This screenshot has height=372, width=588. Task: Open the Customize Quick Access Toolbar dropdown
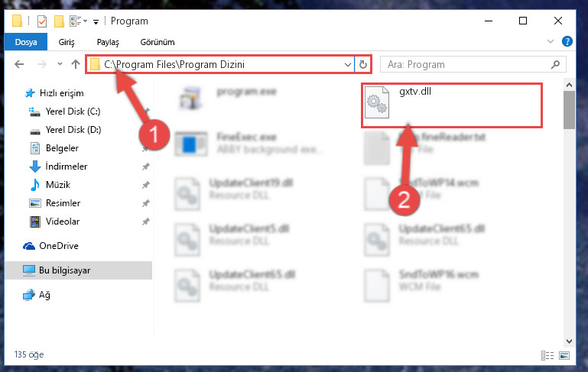(x=96, y=21)
